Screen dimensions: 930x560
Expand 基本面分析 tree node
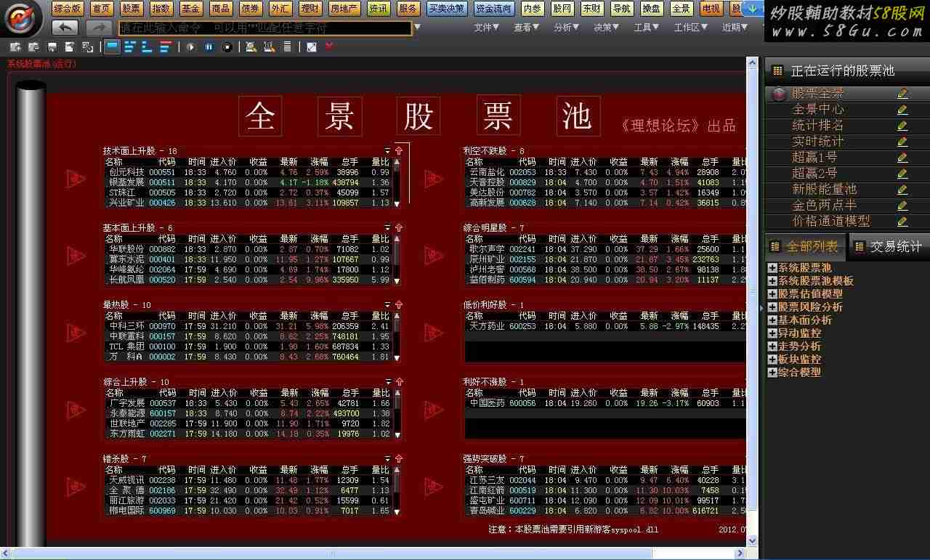[772, 320]
